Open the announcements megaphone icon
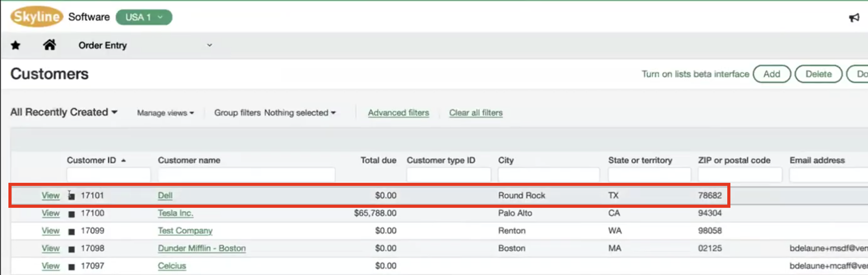Viewport: 868px width, 275px height. tap(854, 17)
